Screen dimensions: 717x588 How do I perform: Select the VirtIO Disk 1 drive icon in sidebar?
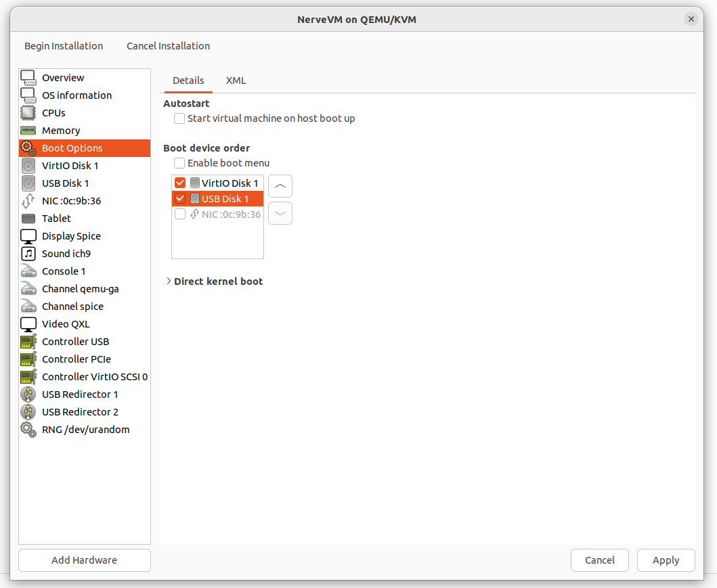(28, 166)
